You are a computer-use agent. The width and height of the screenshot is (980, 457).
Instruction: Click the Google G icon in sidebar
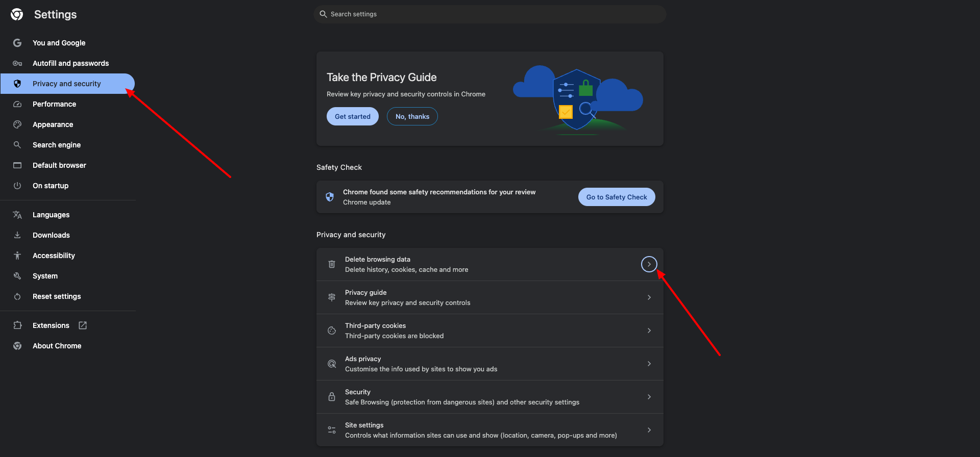pos(17,43)
